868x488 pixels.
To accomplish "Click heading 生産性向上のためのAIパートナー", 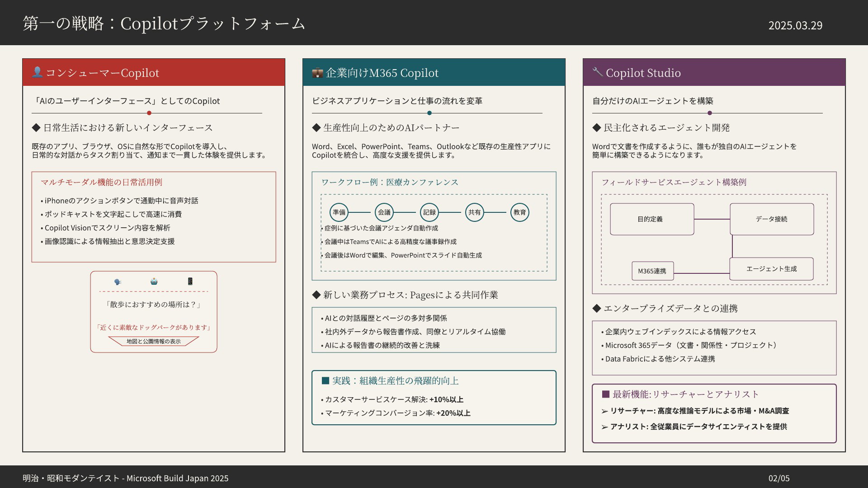I will [x=386, y=128].
